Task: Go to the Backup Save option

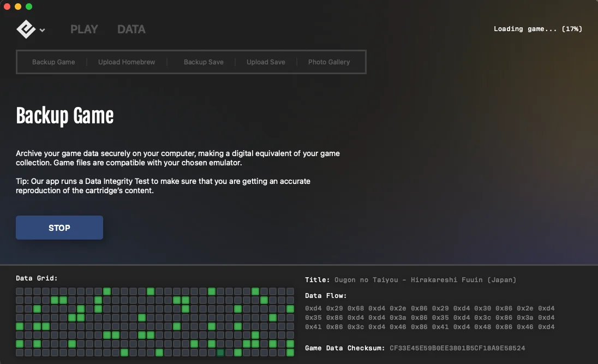Action: pyautogui.click(x=204, y=62)
